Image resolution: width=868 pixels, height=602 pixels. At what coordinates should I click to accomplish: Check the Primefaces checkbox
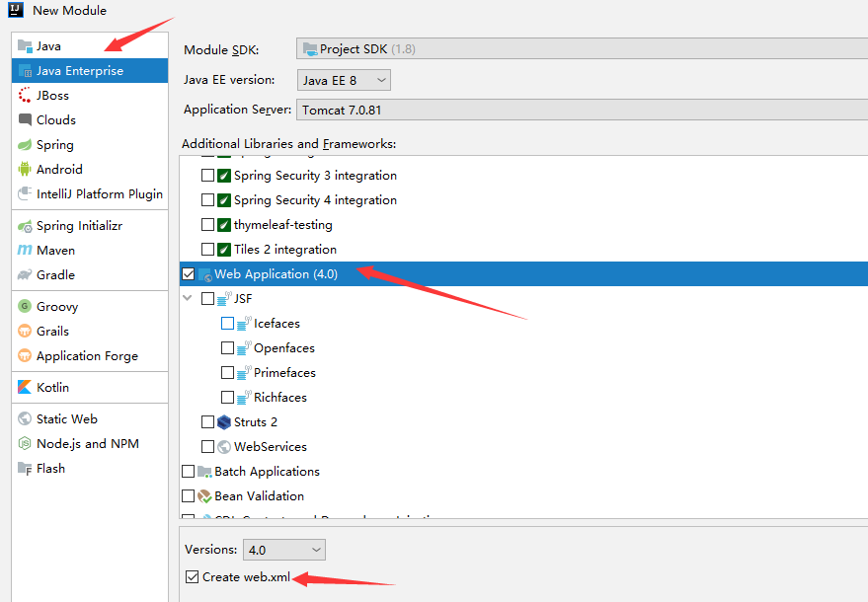(x=227, y=372)
